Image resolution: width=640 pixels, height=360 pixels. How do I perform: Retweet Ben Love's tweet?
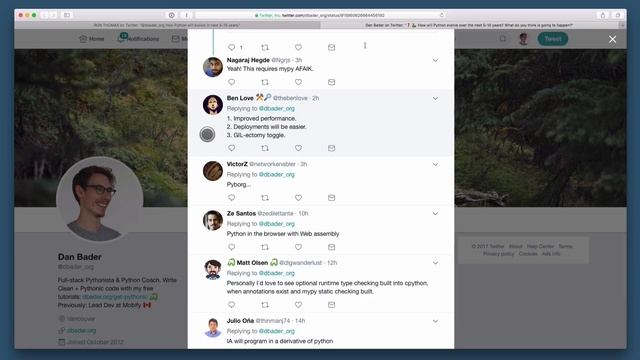pyautogui.click(x=265, y=148)
